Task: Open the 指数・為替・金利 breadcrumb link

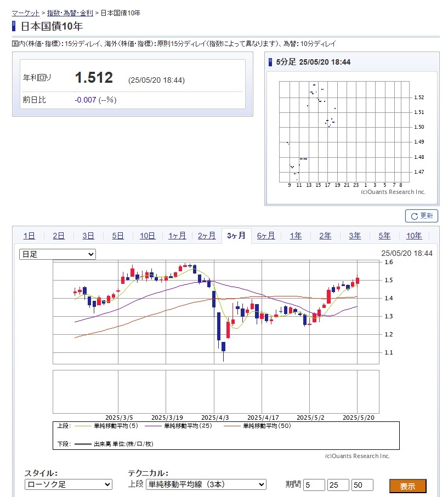Action: coord(70,13)
